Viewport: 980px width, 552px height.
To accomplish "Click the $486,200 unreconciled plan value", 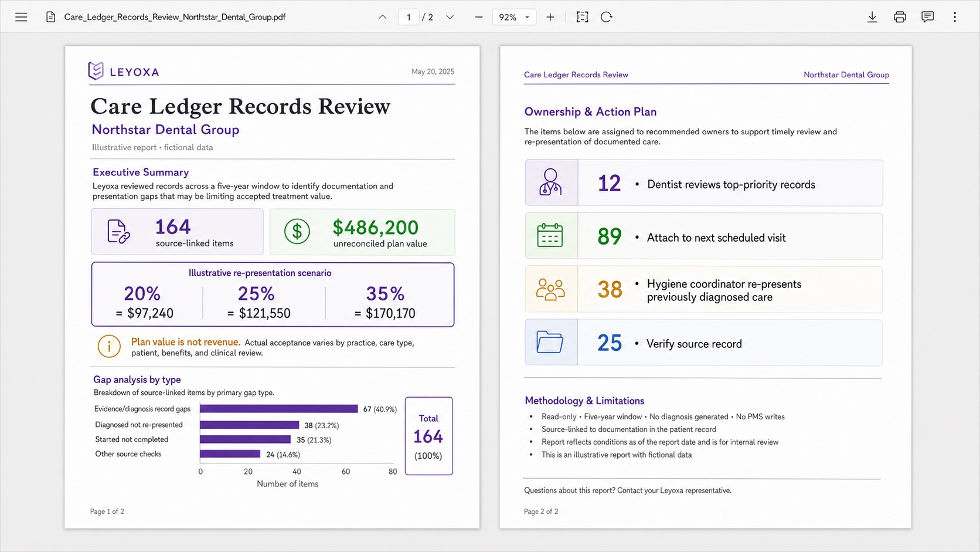I will (x=376, y=228).
